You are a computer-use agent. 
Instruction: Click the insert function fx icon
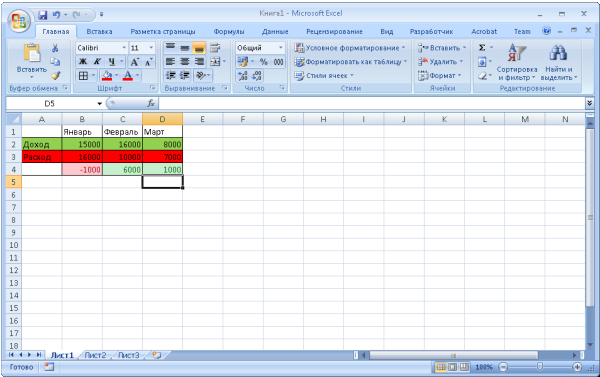pyautogui.click(x=151, y=103)
